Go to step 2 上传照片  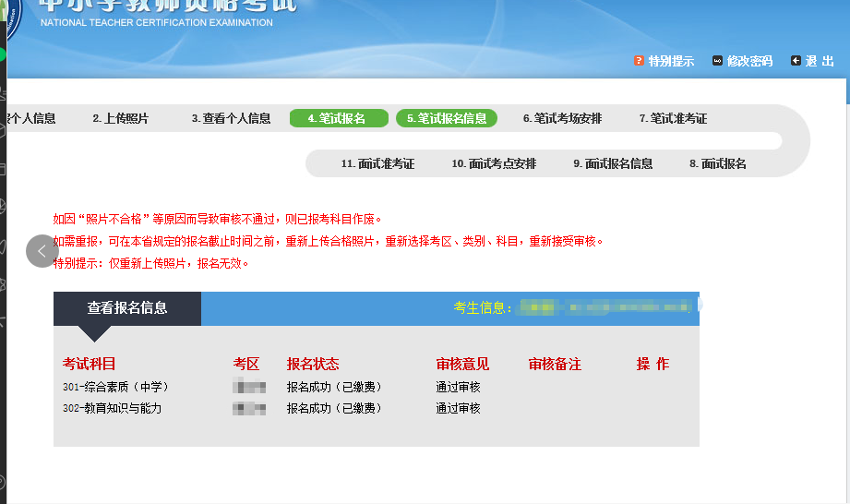[x=120, y=119]
